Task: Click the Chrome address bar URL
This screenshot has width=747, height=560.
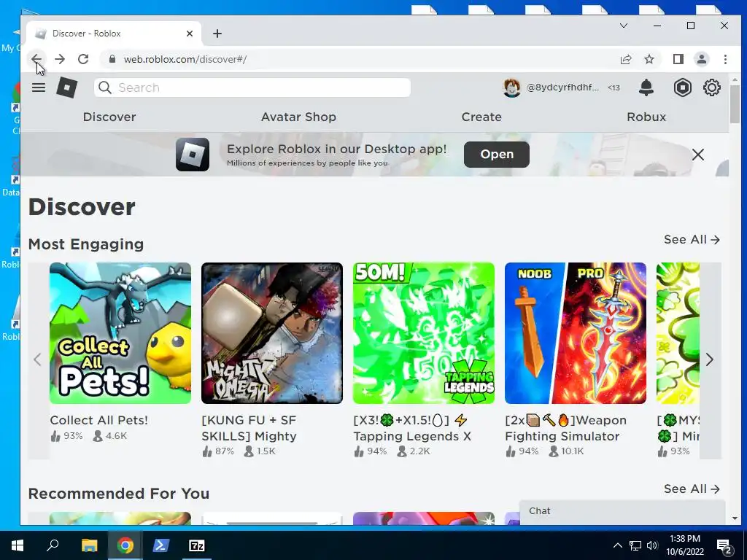Action: click(185, 59)
